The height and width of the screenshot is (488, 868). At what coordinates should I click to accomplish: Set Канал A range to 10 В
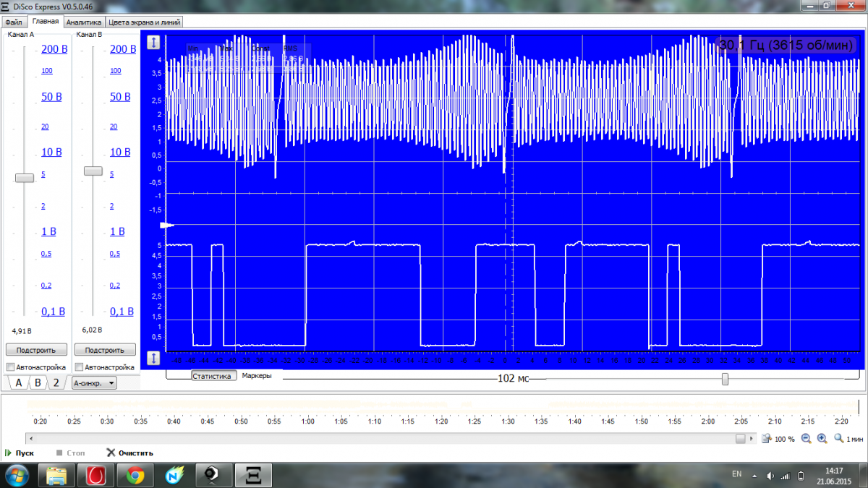pyautogui.click(x=51, y=153)
